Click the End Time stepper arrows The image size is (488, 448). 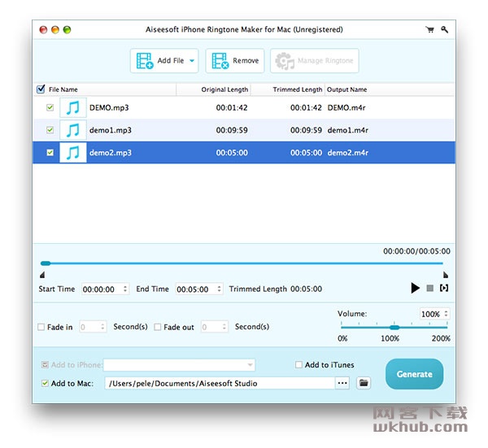[x=219, y=289]
